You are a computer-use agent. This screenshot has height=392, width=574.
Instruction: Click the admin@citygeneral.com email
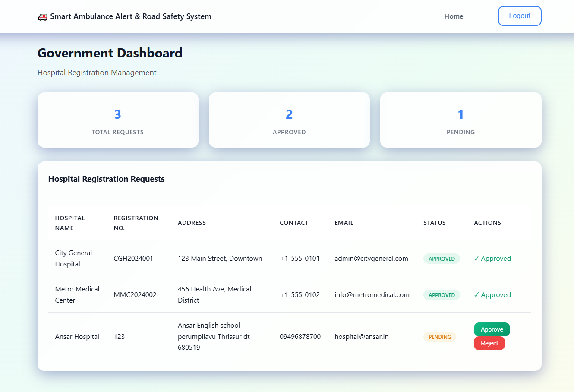[371, 259]
